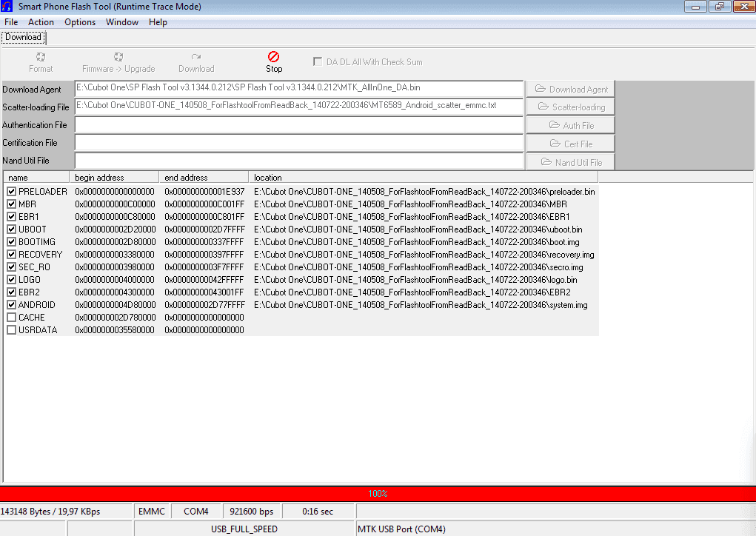Click the COM4 status bar entry
The image size is (756, 536).
pyautogui.click(x=195, y=512)
